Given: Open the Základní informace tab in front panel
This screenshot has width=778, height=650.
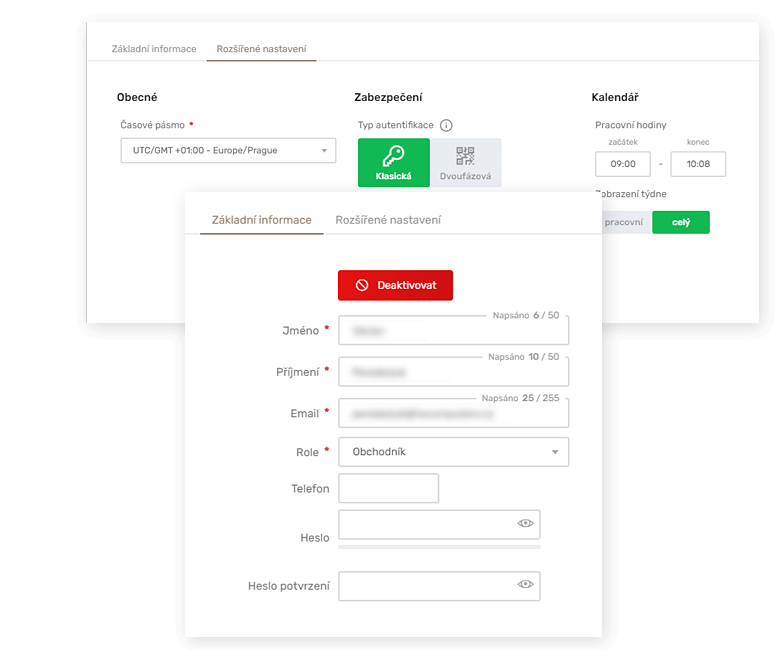Looking at the screenshot, I should (x=261, y=220).
